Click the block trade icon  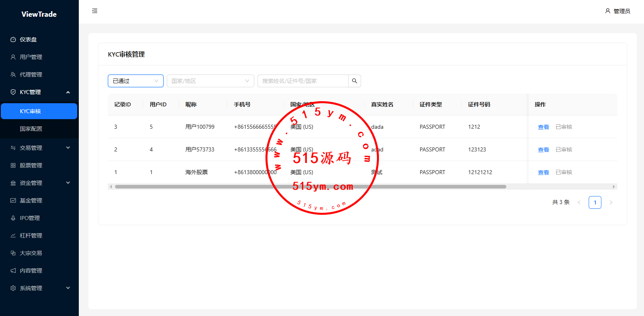(x=13, y=253)
